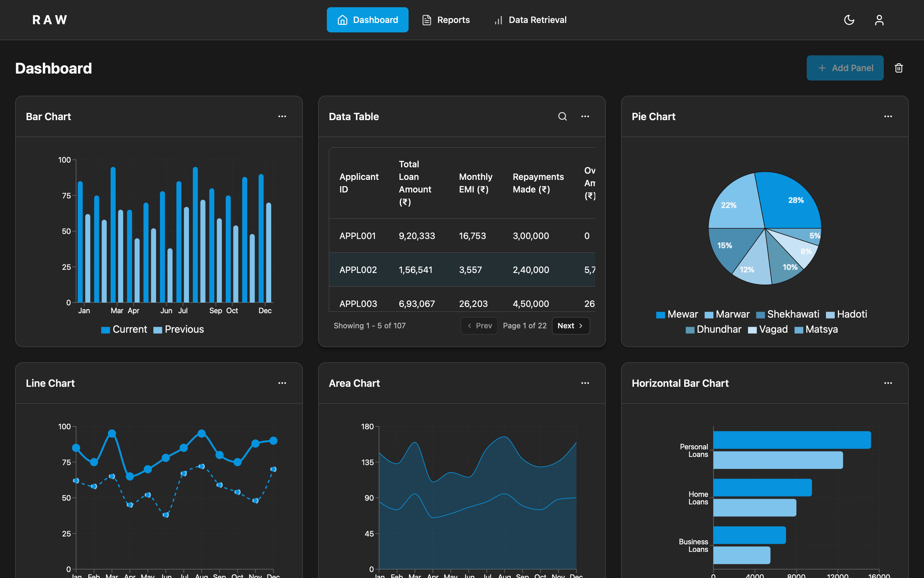This screenshot has height=578, width=924.
Task: Switch to the Data Retrieval tab
Action: 537,19
